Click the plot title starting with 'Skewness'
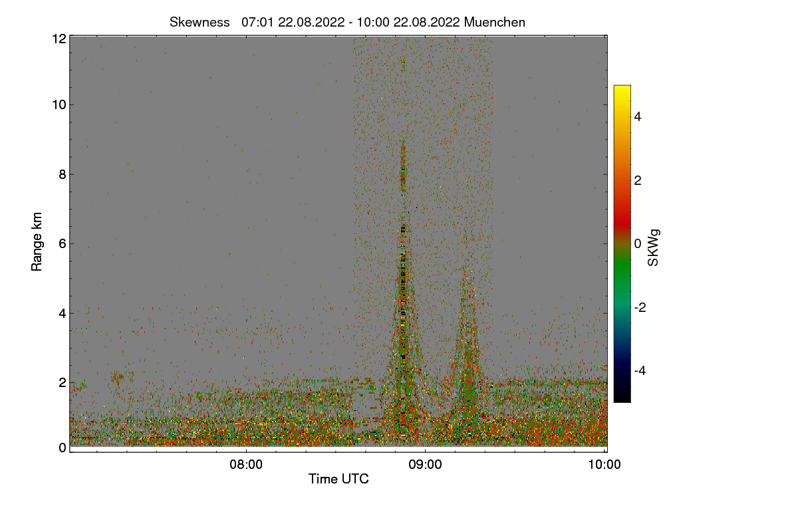 347,22
